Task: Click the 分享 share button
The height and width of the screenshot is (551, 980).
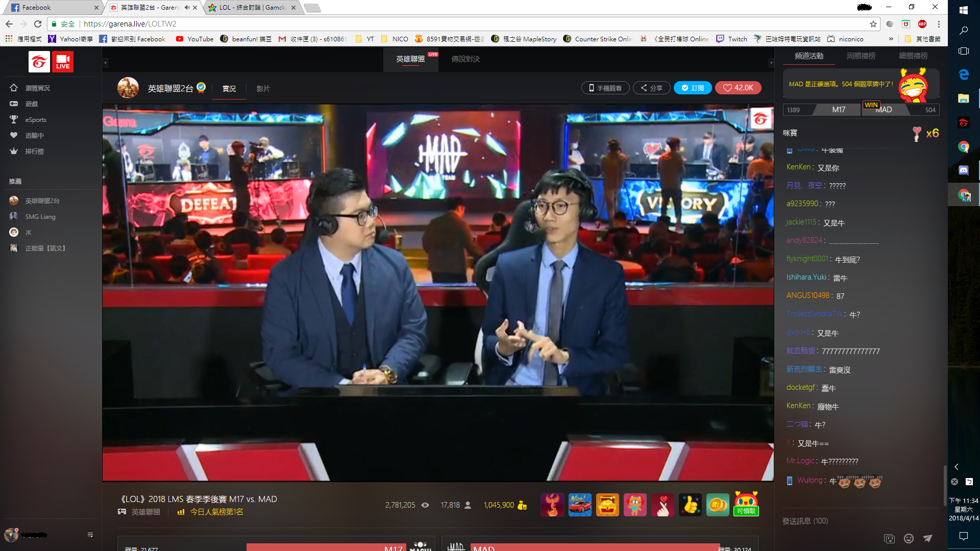Action: click(x=652, y=88)
